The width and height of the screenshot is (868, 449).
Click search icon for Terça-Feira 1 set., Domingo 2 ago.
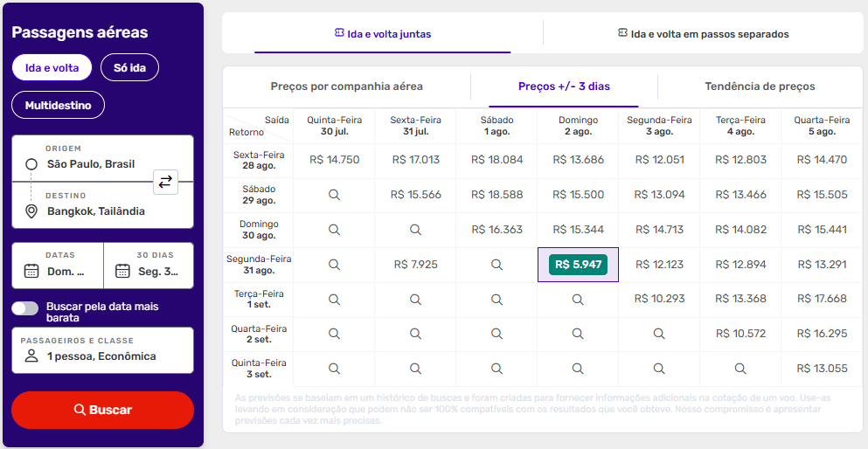(578, 299)
